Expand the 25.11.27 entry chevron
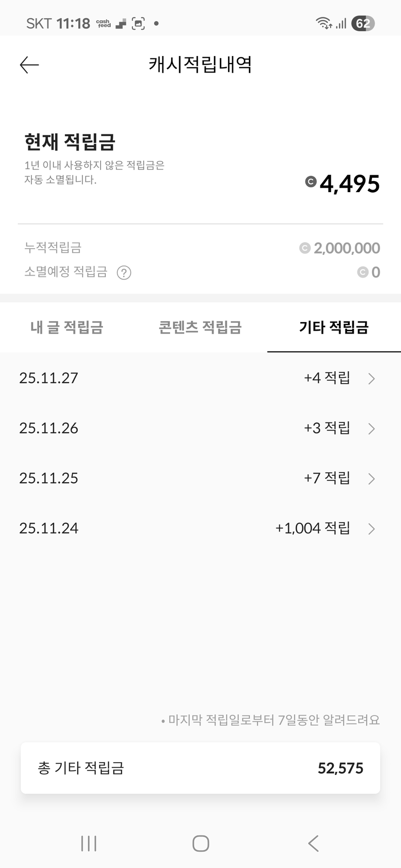401x868 pixels. pos(371,378)
